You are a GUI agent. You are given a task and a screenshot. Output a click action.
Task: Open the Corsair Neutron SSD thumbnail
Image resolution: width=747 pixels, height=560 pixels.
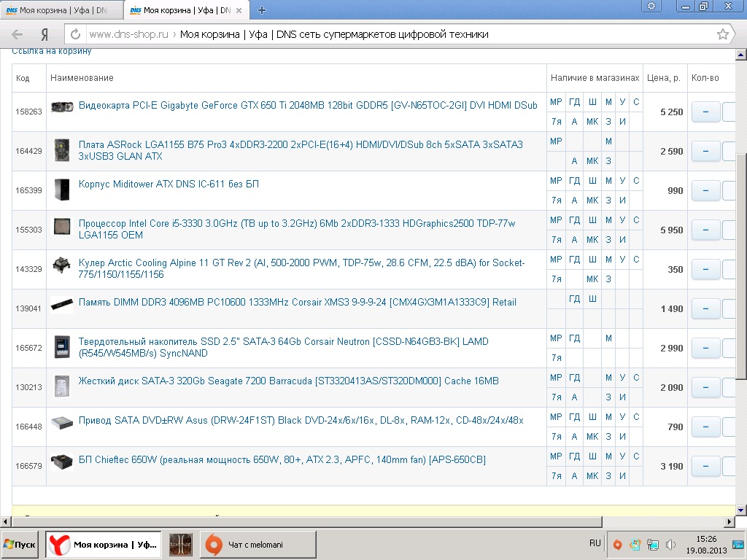tap(62, 346)
